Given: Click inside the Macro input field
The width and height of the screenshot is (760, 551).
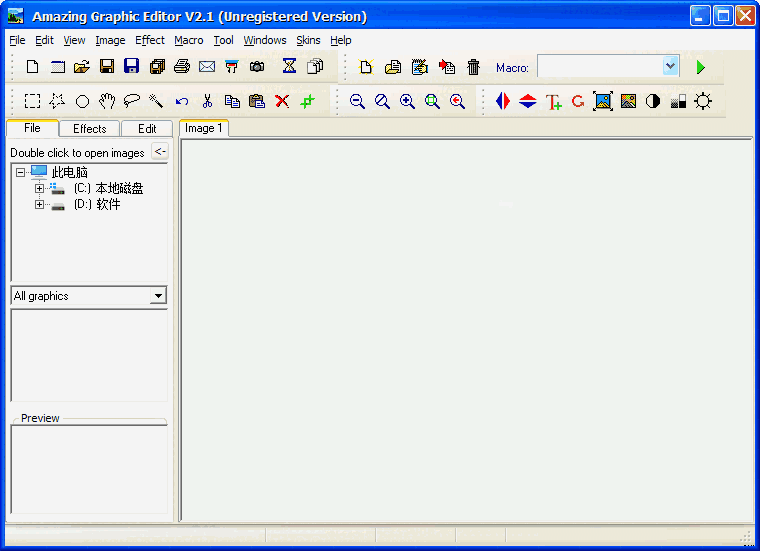Looking at the screenshot, I should pyautogui.click(x=600, y=66).
